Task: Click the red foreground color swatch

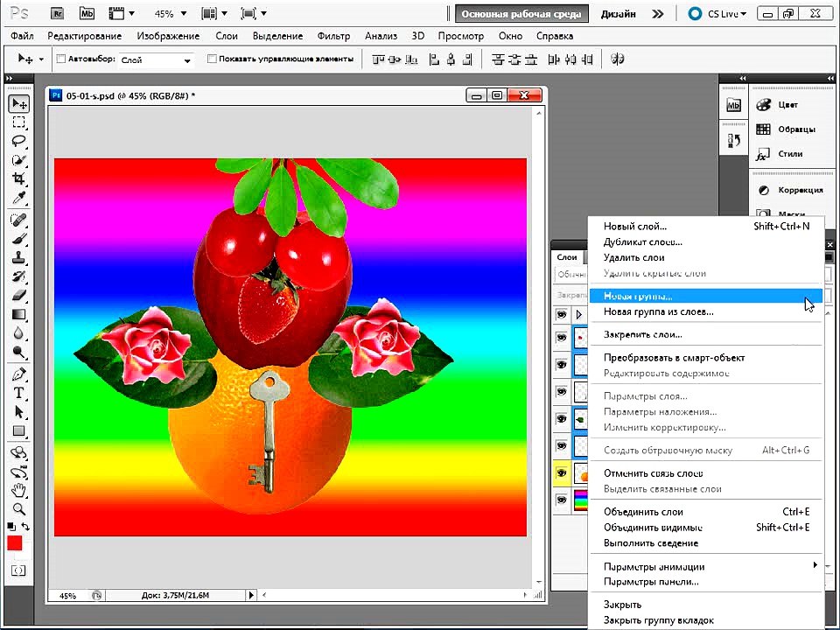Action: coord(15,543)
